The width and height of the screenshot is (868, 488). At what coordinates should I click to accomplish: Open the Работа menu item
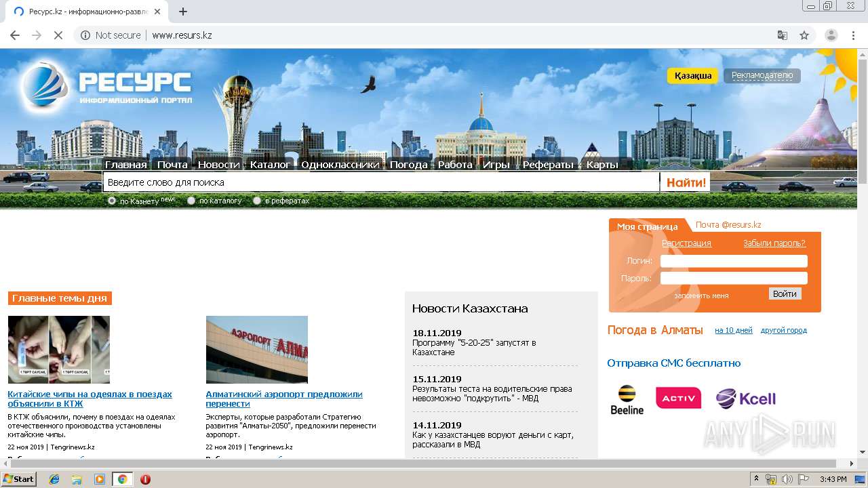[455, 165]
